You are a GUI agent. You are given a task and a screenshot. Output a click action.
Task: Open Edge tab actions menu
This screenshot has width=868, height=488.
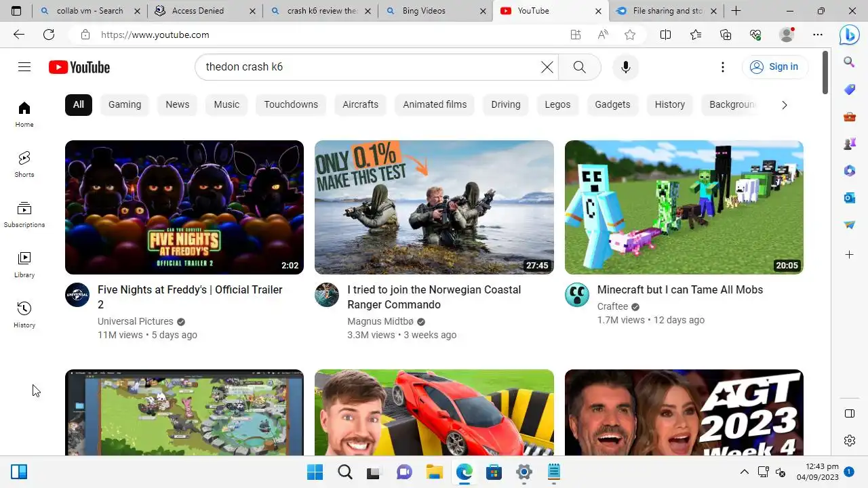(x=16, y=11)
